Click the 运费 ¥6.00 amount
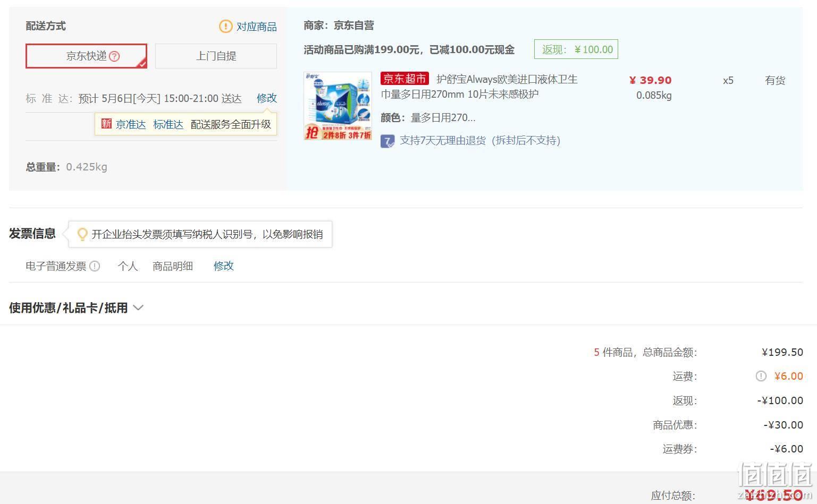Image resolution: width=817 pixels, height=504 pixels. pyautogui.click(x=789, y=376)
